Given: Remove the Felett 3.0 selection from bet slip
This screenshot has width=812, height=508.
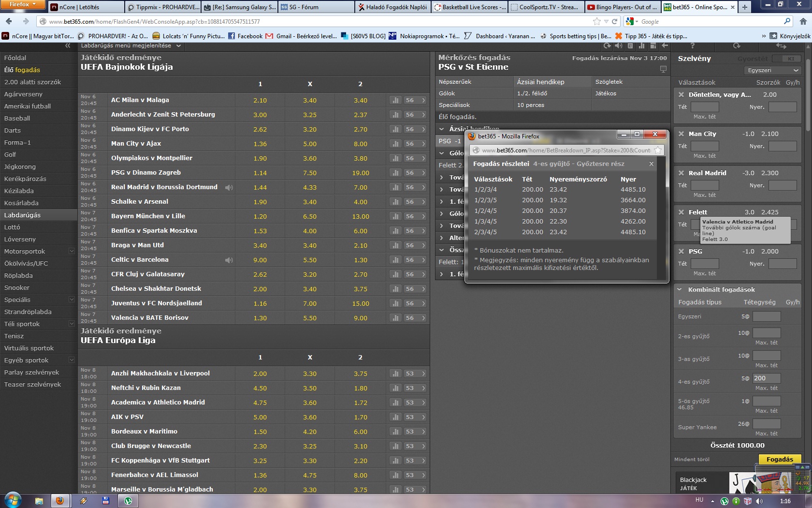Looking at the screenshot, I should [x=681, y=212].
